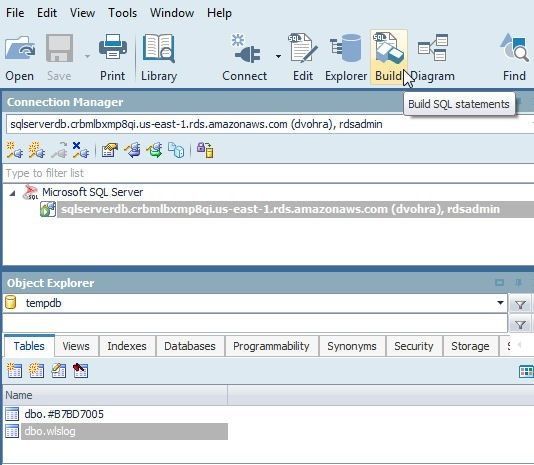
Task: Open the Diagram toolbar icon
Action: 433,48
